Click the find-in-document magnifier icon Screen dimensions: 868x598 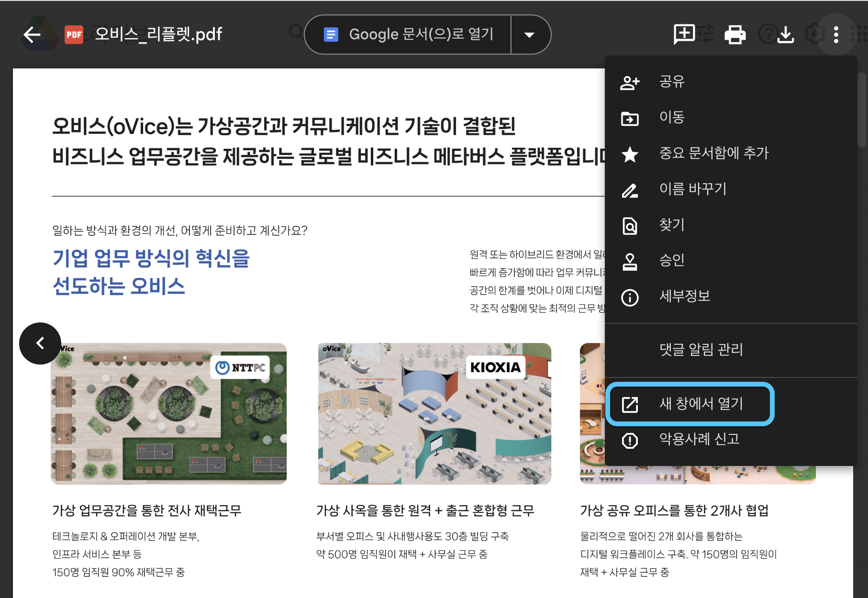[630, 225]
